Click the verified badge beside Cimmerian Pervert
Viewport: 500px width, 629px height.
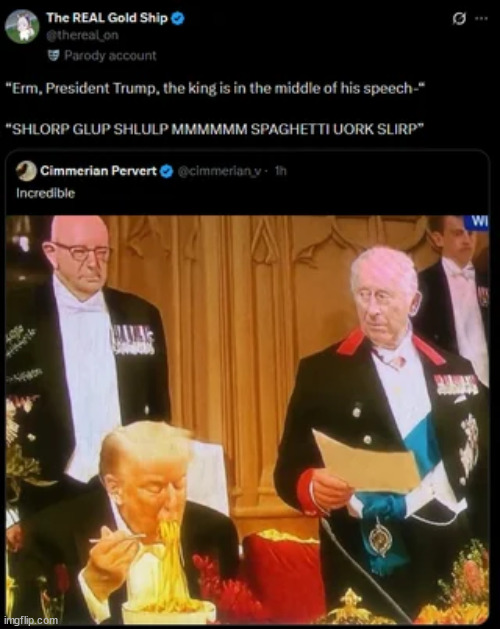167,171
